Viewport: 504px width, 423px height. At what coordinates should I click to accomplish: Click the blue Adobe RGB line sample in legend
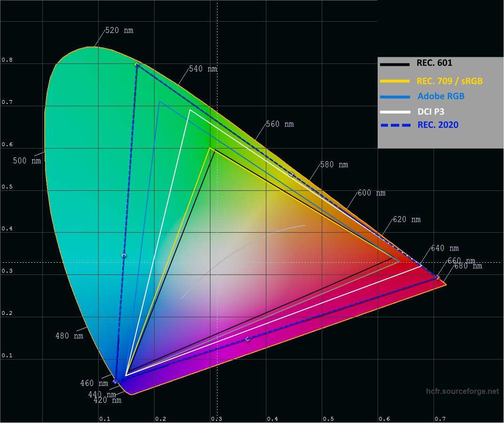(395, 97)
